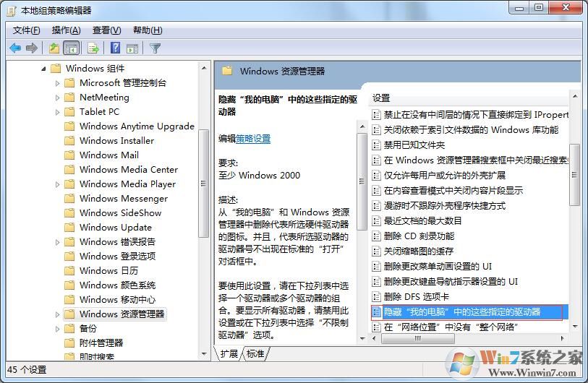Select 漫游时不跟踪外壳程序快捷方式 setting
Viewport: 588px width, 383px height.
click(444, 206)
